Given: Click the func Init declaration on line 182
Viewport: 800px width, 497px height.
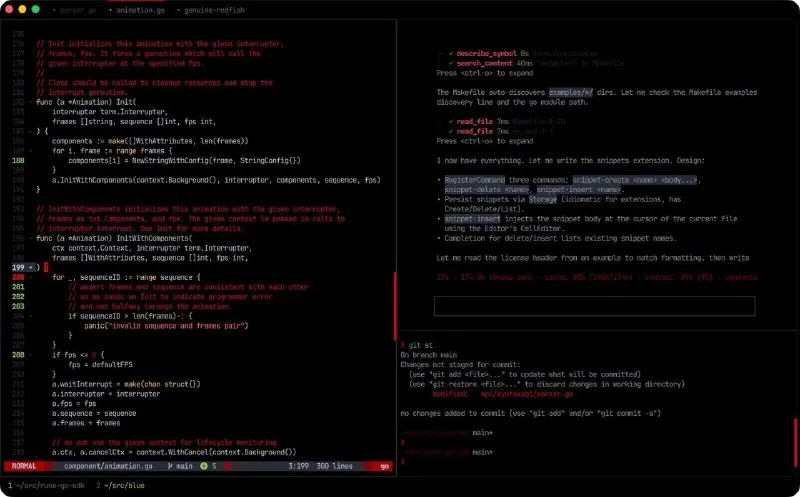Looking at the screenshot, I should coord(86,102).
